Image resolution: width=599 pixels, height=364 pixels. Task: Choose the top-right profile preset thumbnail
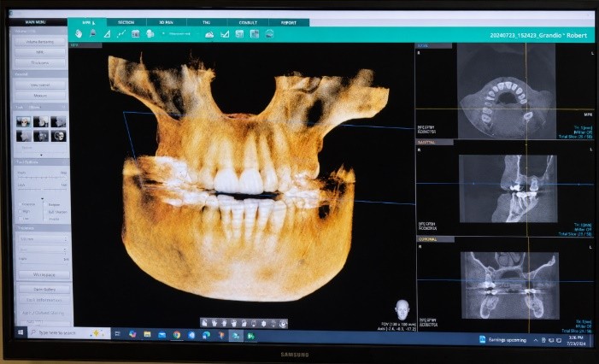pos(58,122)
